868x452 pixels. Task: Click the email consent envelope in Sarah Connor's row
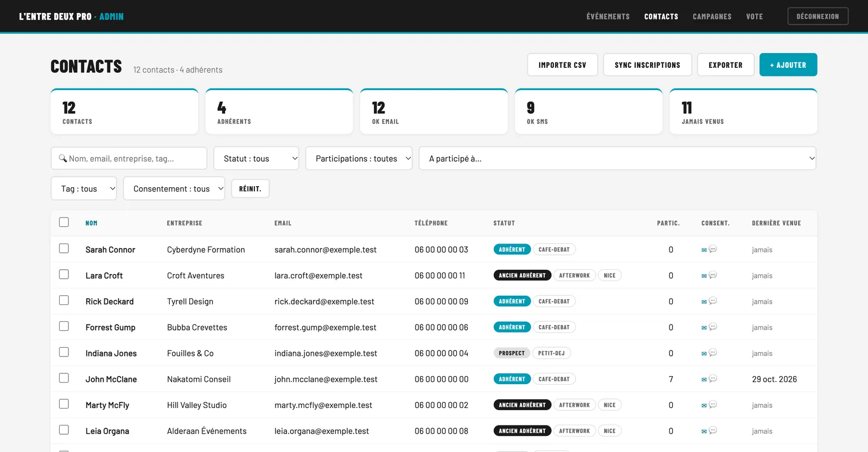tap(704, 250)
